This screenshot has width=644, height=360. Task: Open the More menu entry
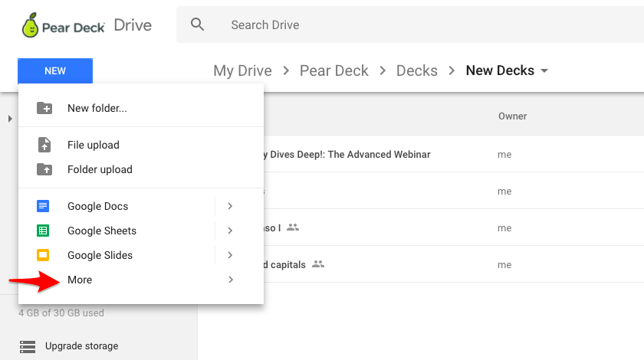pos(141,280)
